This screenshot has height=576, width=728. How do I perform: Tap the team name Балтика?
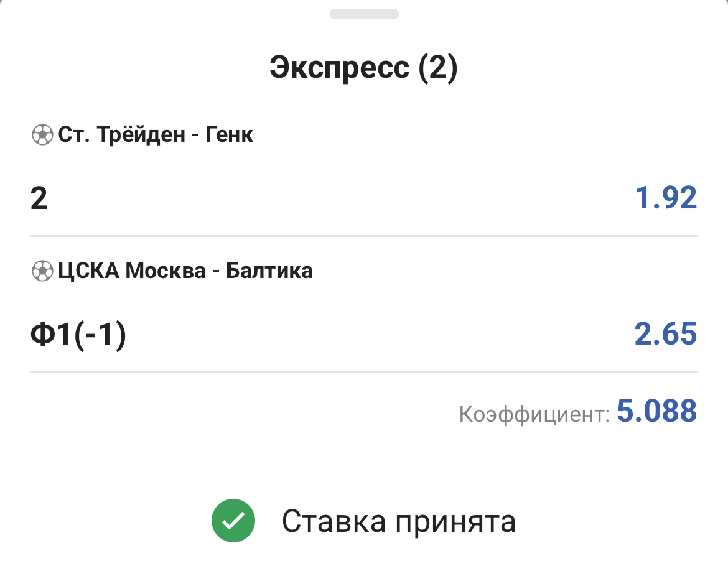269,271
